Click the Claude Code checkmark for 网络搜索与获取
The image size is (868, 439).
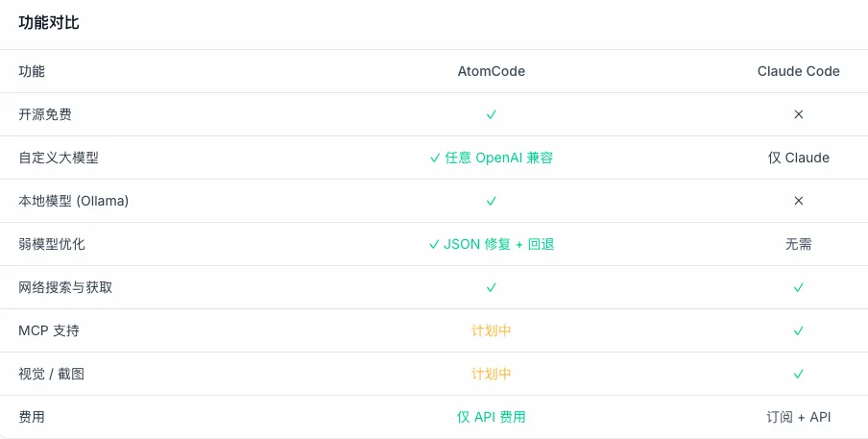pyautogui.click(x=798, y=287)
